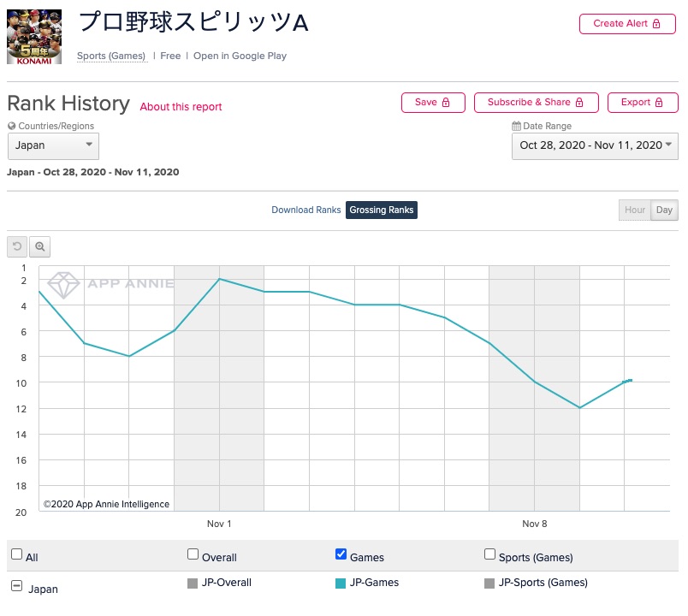Screen dimensions: 688x616
Task: Click the globe icon beside Countries/Regions
Action: 12,126
